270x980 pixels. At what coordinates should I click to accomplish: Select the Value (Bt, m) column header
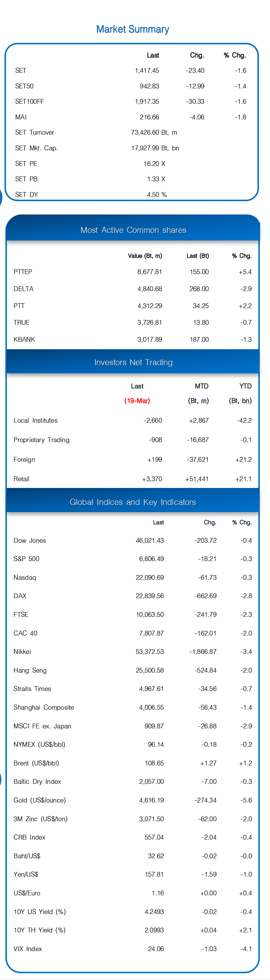pyautogui.click(x=145, y=256)
